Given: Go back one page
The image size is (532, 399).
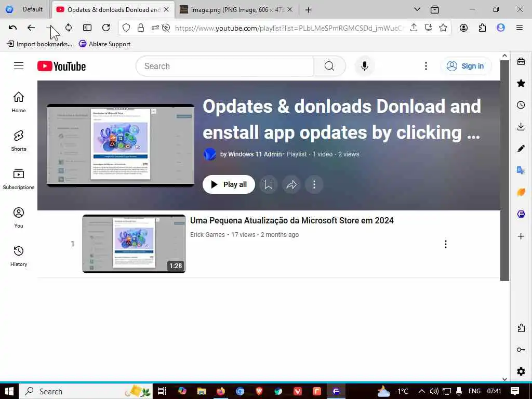Looking at the screenshot, I should coord(31,28).
